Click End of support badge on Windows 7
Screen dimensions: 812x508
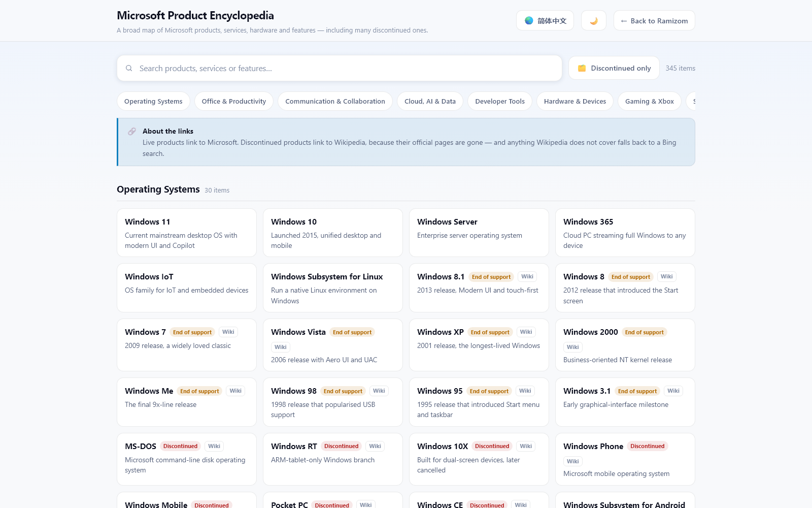[x=192, y=332]
